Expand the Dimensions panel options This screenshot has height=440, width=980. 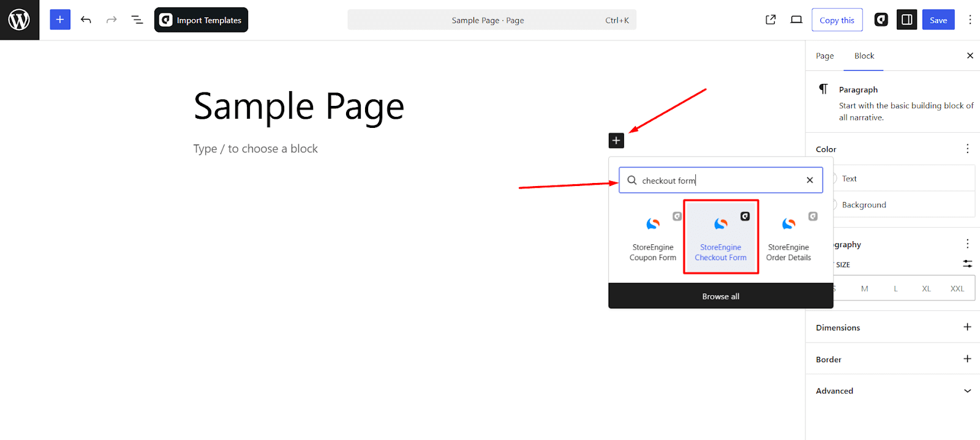pyautogui.click(x=967, y=327)
